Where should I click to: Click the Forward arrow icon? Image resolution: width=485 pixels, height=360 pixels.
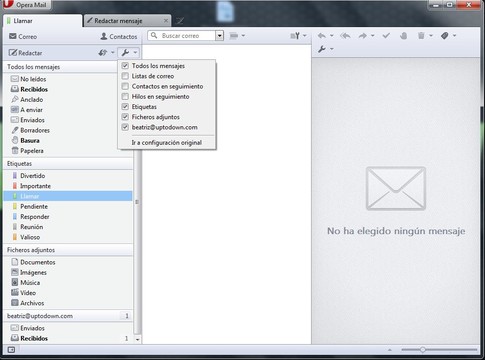tap(363, 36)
